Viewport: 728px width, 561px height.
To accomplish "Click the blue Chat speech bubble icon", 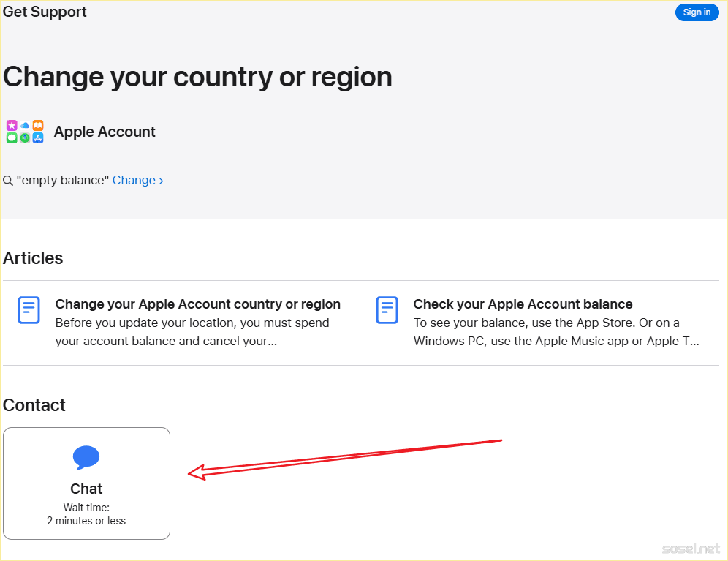I will pos(86,458).
